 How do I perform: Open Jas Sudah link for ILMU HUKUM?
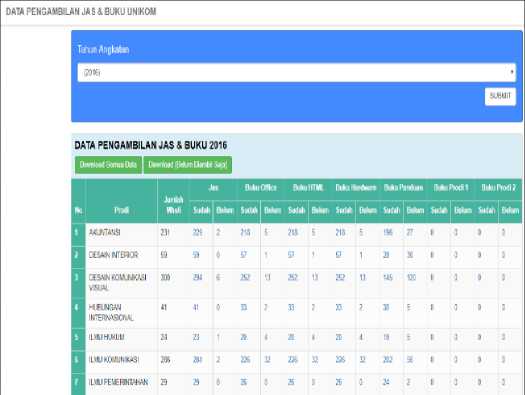coord(196,337)
